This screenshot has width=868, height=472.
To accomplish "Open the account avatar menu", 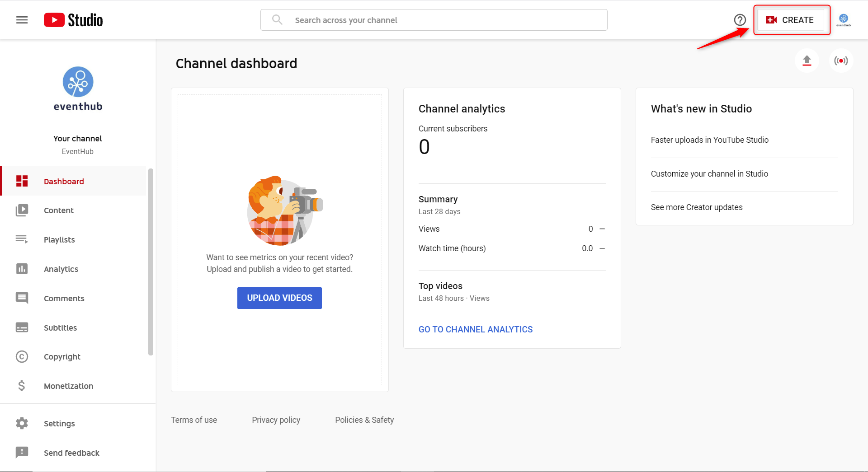I will pos(844,20).
